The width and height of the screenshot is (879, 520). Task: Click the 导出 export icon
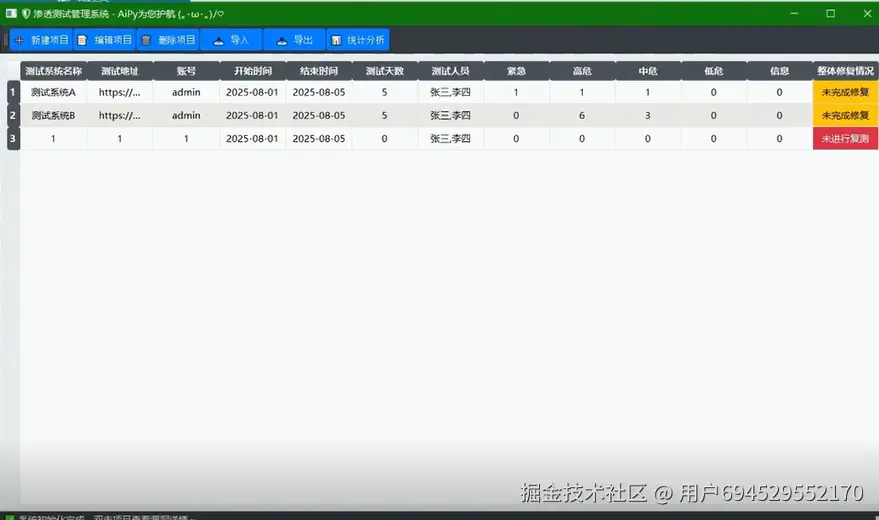pos(282,40)
